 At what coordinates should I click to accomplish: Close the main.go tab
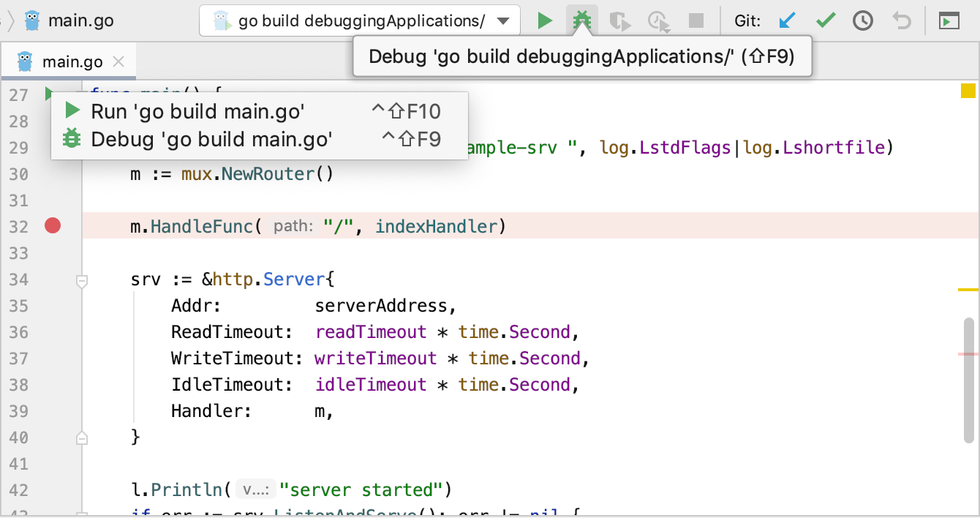click(120, 62)
